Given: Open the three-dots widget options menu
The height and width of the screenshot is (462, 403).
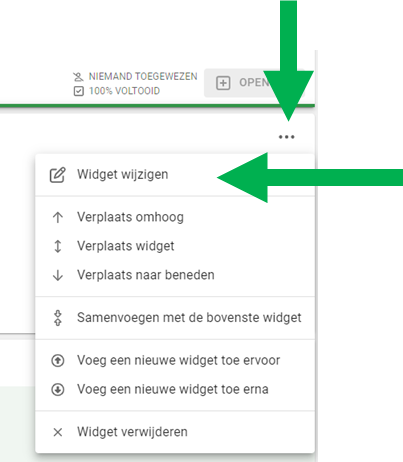Looking at the screenshot, I should click(x=286, y=137).
